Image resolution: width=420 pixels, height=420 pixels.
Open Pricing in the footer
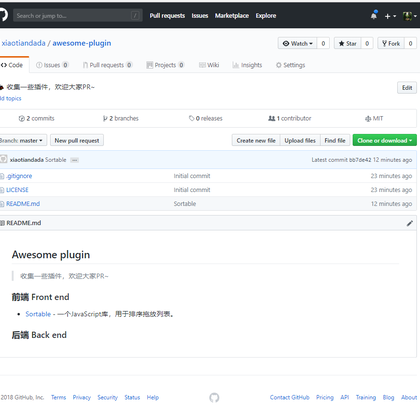click(325, 397)
